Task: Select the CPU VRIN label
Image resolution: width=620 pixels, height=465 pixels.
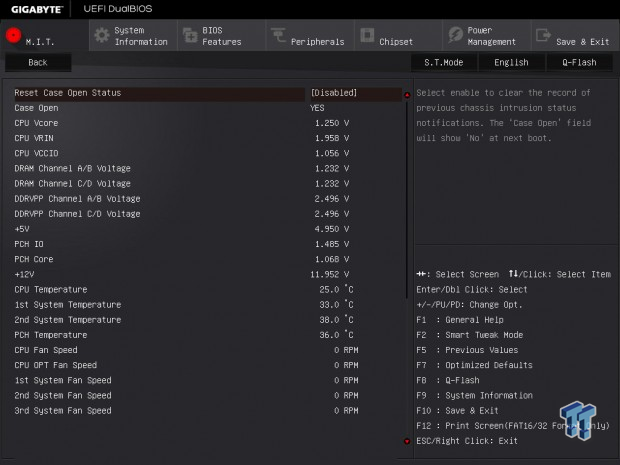Action: click(34, 138)
